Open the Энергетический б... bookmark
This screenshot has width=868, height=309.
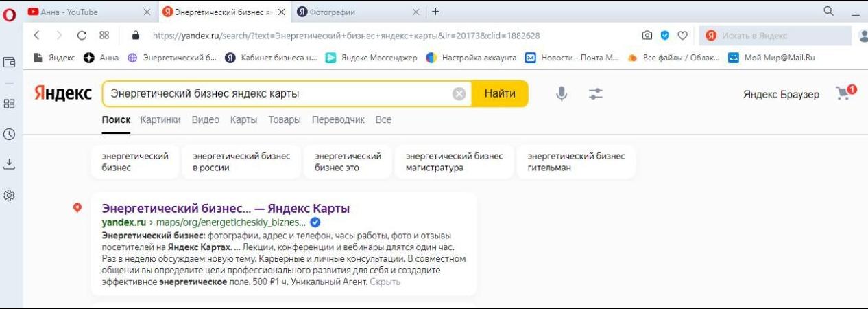[172, 58]
